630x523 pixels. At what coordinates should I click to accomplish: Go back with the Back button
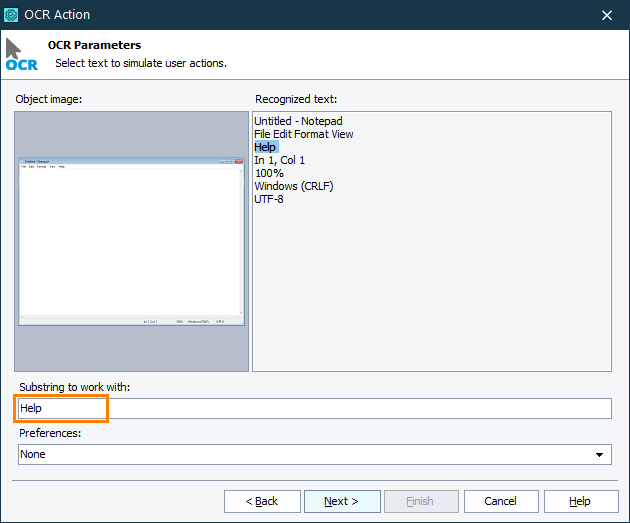[262, 501]
